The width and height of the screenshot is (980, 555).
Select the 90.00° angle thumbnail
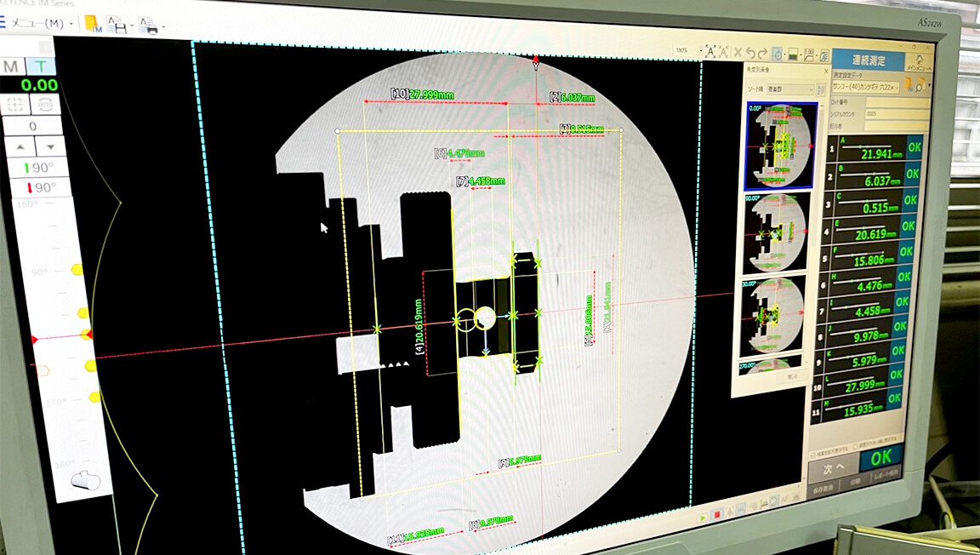[778, 232]
